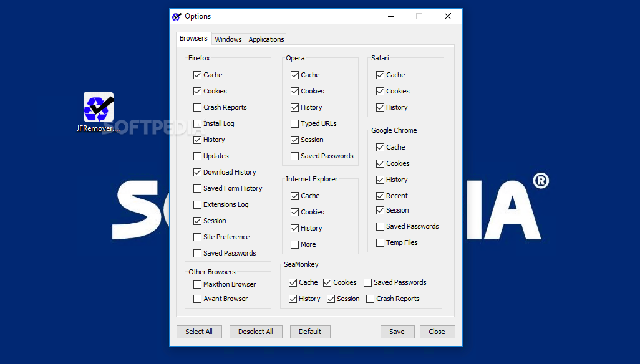Save the current options

click(x=397, y=332)
